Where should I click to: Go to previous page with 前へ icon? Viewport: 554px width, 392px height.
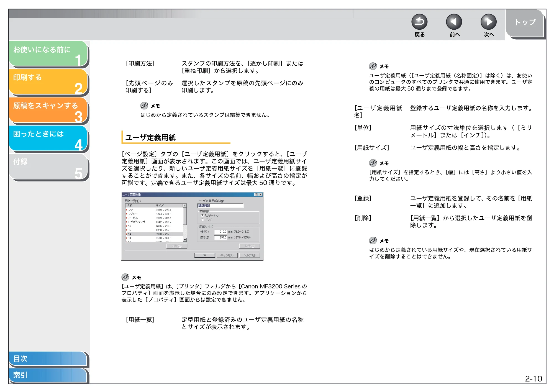(x=454, y=22)
